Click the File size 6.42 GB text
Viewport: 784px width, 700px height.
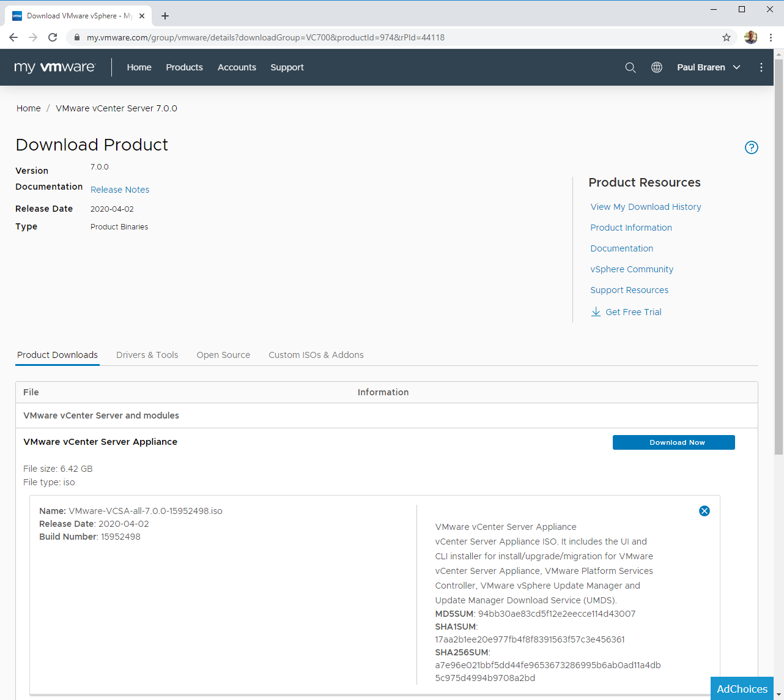[58, 469]
